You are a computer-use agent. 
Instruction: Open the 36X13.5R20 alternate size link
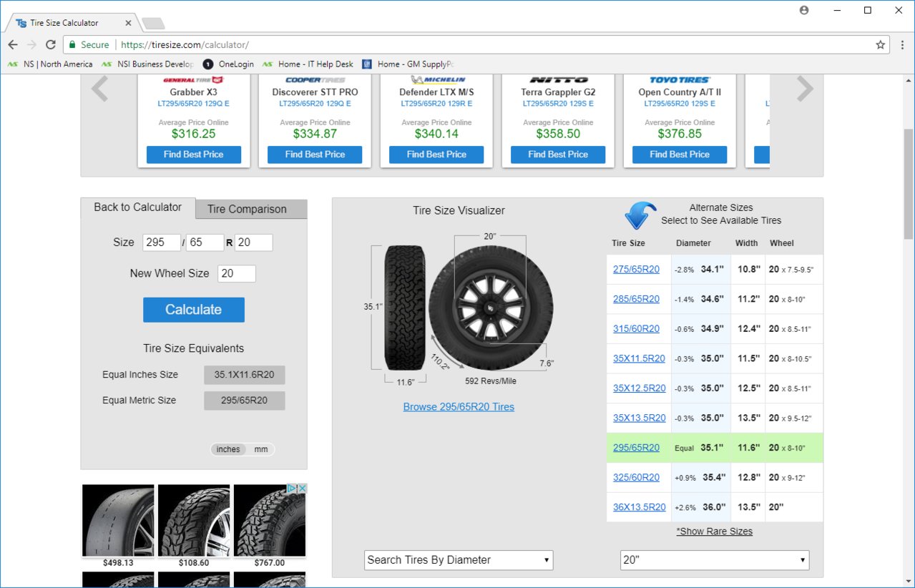[x=639, y=507]
